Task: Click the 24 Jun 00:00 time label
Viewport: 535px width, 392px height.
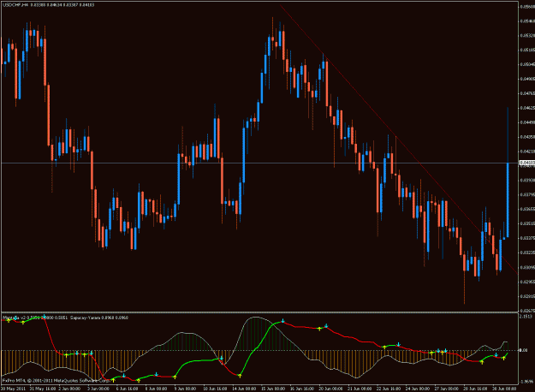Action: click(x=418, y=389)
